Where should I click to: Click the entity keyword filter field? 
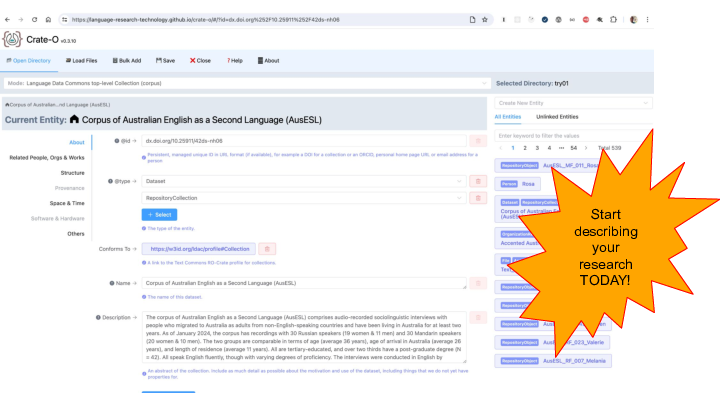click(573, 136)
